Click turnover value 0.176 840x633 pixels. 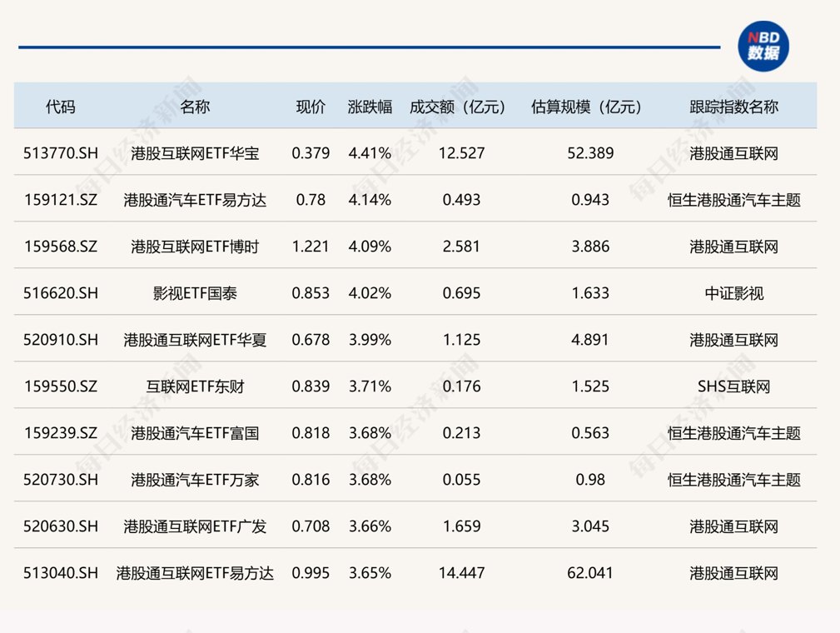(x=462, y=386)
